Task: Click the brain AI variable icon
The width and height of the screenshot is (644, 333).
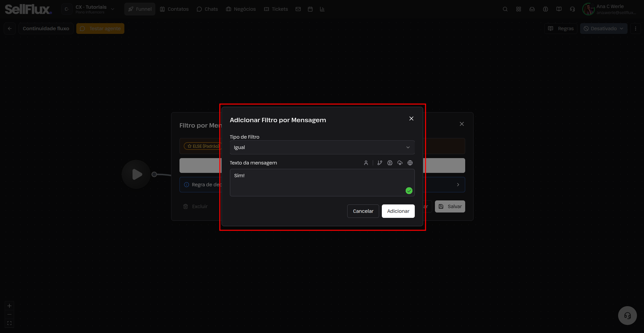Action: pos(390,163)
